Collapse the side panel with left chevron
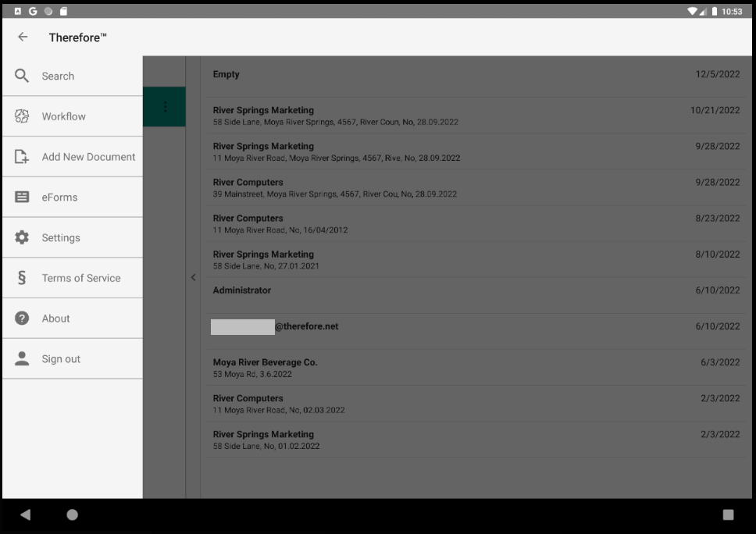 pos(194,277)
